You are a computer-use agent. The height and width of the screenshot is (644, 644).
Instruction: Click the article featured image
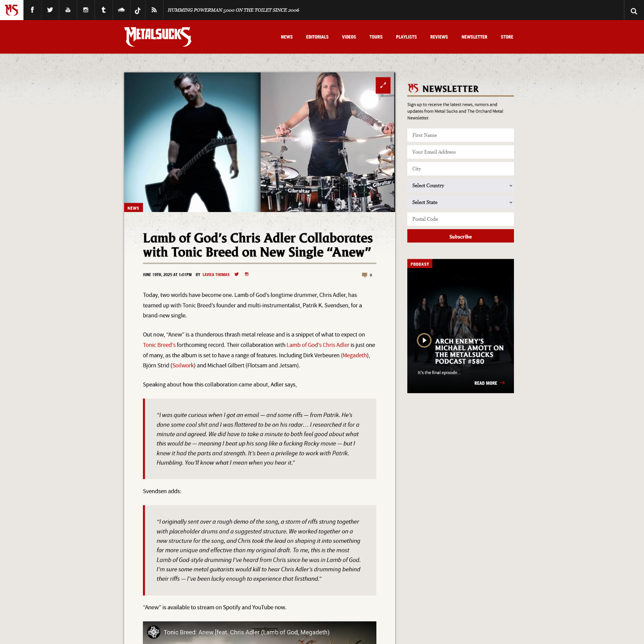click(x=259, y=142)
